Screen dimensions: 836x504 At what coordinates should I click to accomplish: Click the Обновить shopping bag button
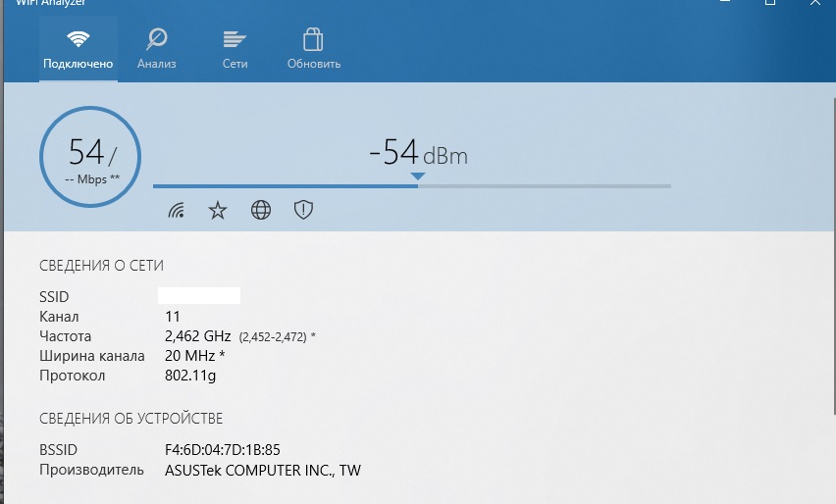click(314, 49)
